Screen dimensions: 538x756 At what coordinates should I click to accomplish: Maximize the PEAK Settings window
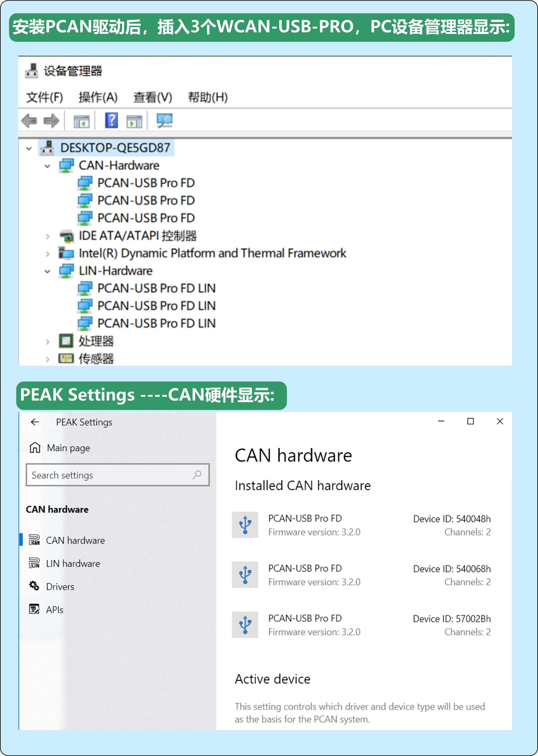470,421
